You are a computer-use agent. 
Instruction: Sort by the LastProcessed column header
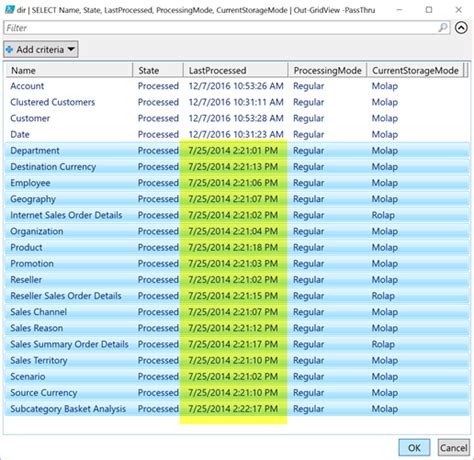coord(235,70)
